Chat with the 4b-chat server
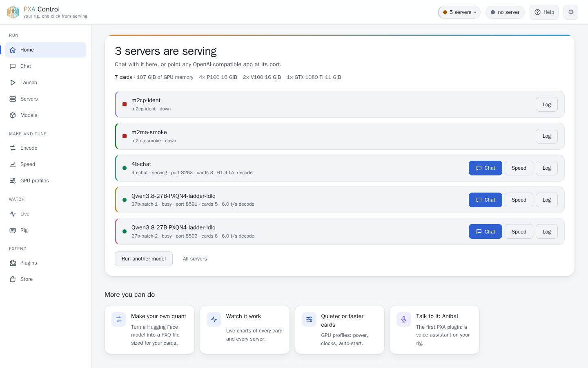 pos(486,168)
